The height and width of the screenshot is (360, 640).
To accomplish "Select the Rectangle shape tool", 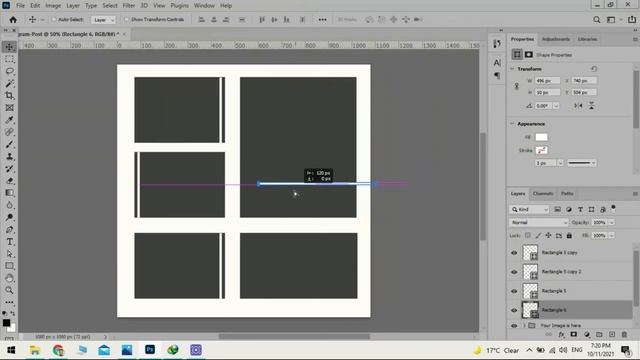I will coord(9,266).
